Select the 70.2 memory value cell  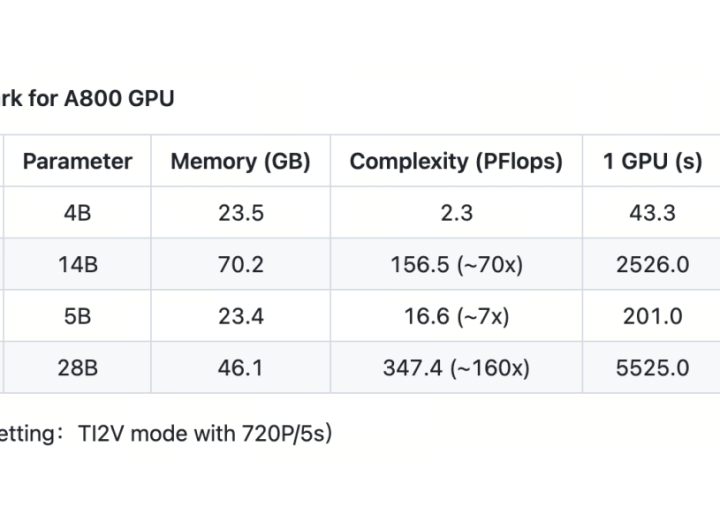[240, 265]
